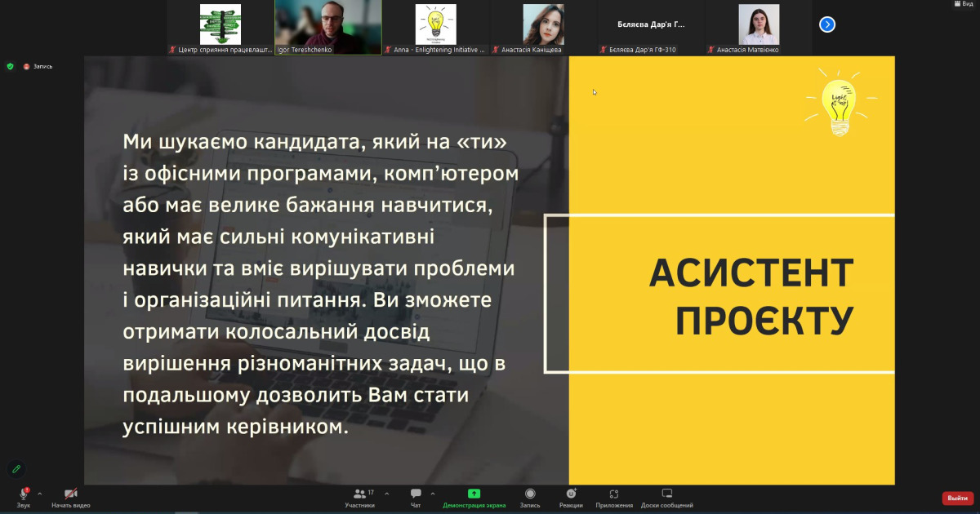Toggle recording with the Запись toolbar button

click(530, 496)
